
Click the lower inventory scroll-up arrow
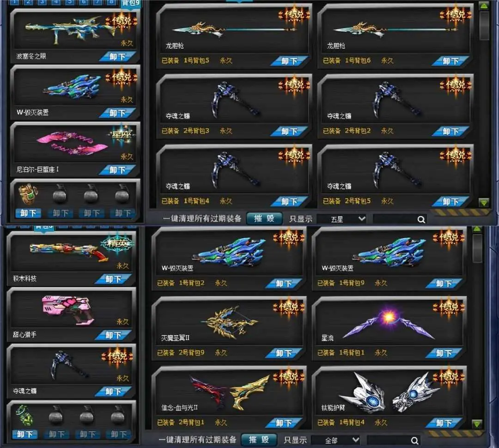477,229
